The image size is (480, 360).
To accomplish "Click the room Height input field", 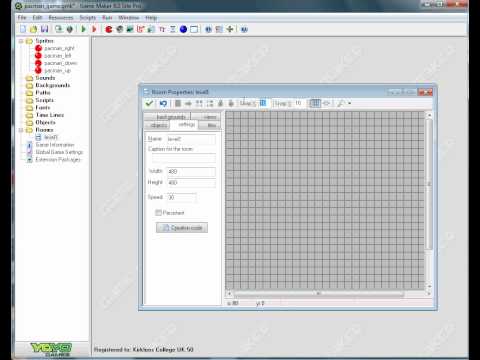I will pos(191,183).
